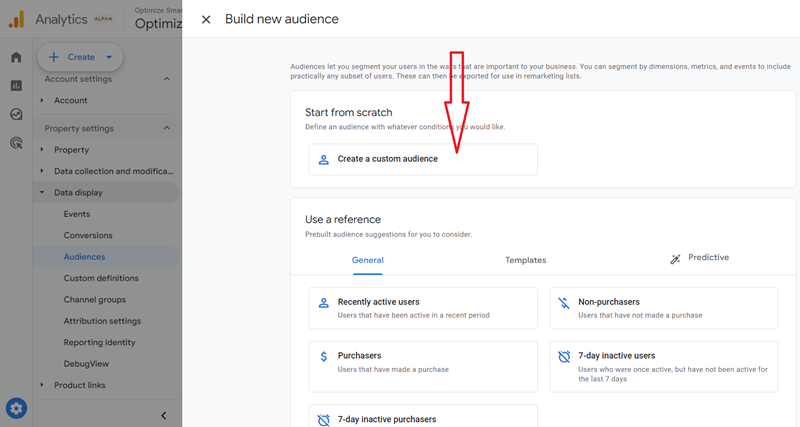Screen dimensions: 800x427
Task: Select the 7-day inactive purchasers card
Action: point(423,416)
